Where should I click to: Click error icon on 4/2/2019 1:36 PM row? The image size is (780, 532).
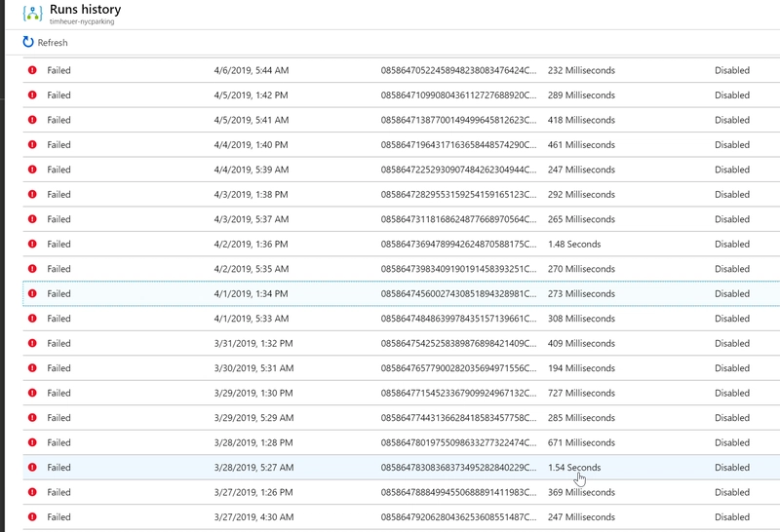(32, 245)
